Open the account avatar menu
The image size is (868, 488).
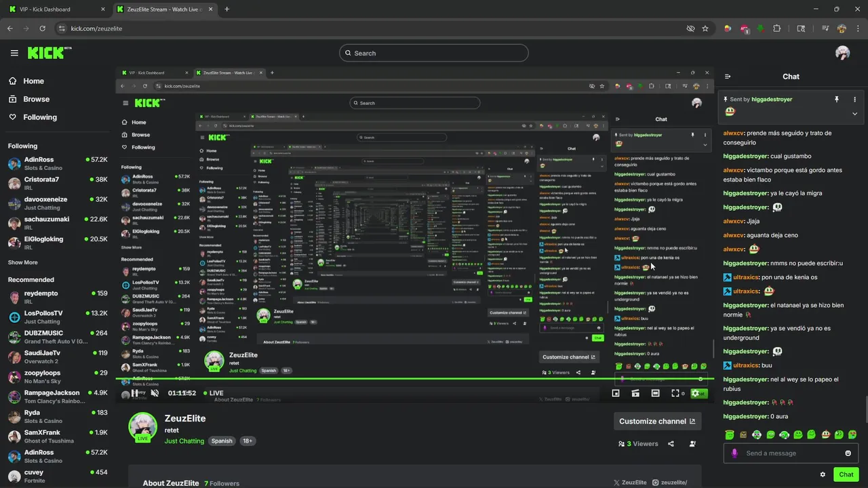[x=842, y=53]
